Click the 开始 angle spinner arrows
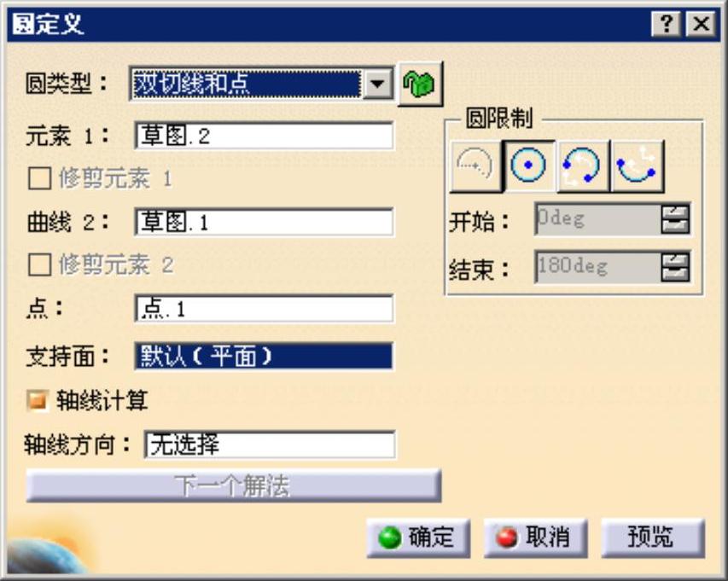 676,219
